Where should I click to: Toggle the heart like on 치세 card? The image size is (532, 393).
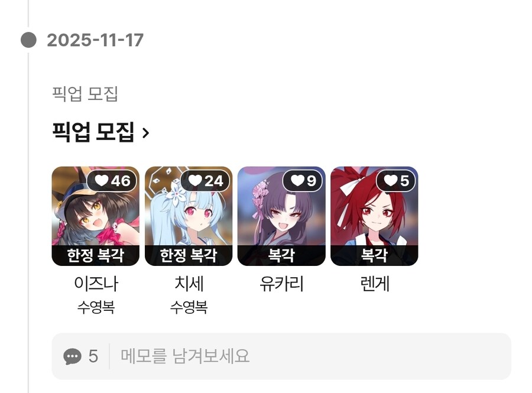[x=205, y=181]
